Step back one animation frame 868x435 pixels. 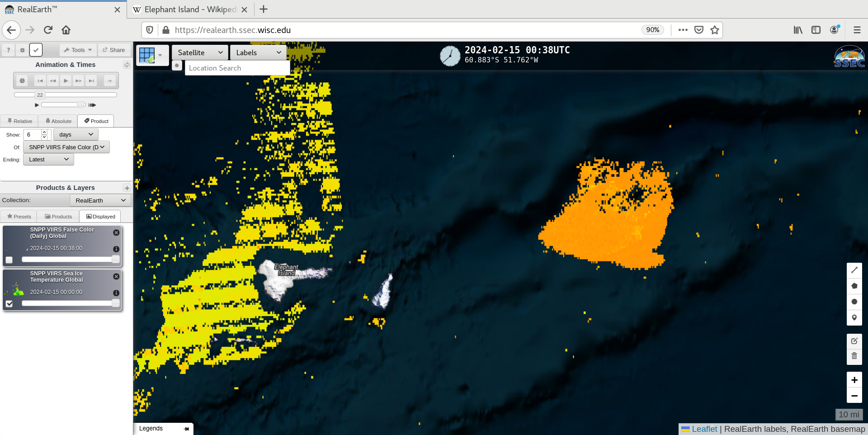[53, 80]
